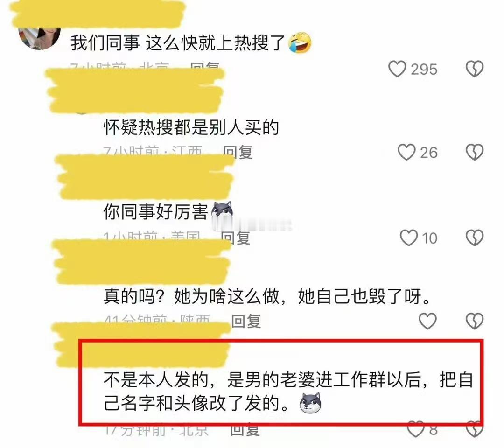This screenshot has height=448, width=504.
Task: Like the comment with 8 likes
Action: pos(415,430)
